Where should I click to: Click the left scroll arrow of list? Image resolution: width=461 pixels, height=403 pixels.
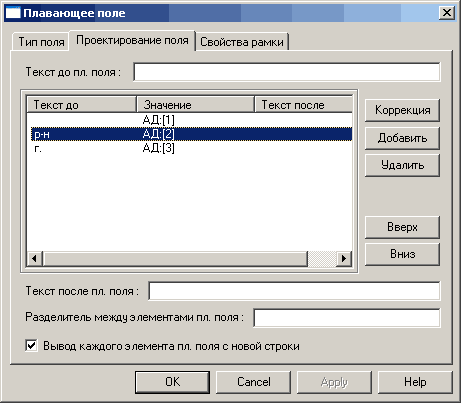35,259
